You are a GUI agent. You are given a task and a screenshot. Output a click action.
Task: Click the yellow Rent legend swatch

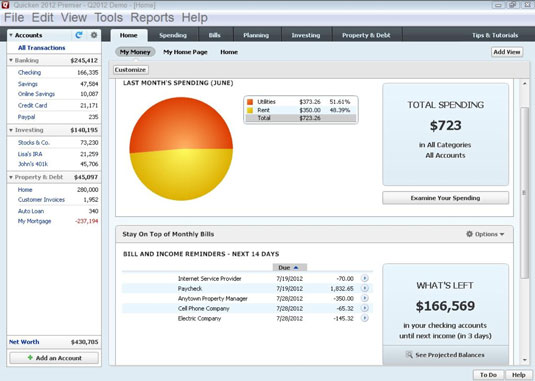point(250,110)
